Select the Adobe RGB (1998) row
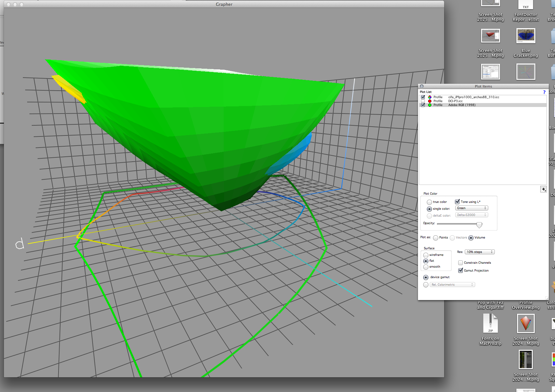Image resolution: width=555 pixels, height=392 pixels. [483, 105]
